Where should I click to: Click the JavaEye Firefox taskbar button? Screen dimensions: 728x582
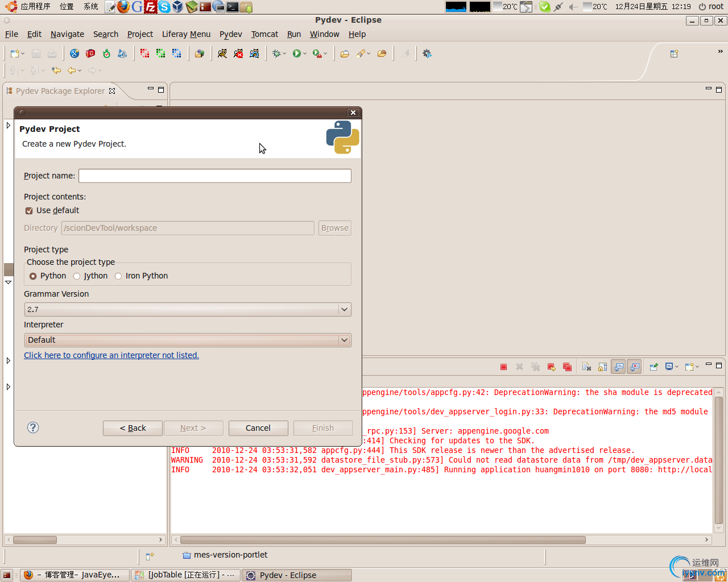(75, 575)
